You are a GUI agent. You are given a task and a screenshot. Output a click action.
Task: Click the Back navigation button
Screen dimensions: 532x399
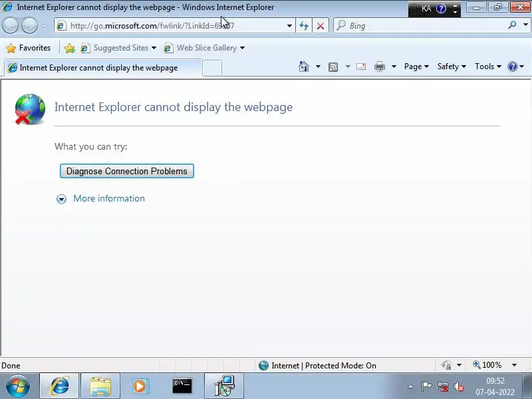(10, 25)
